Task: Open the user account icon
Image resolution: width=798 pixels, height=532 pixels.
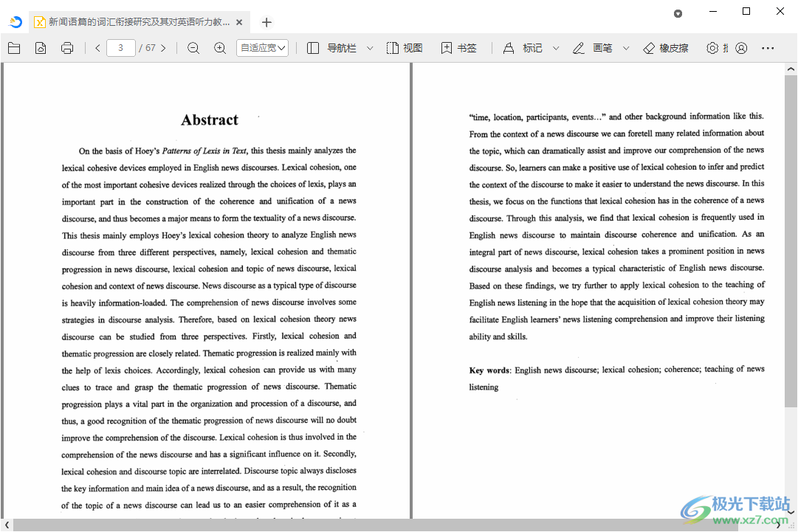Action: click(741, 48)
